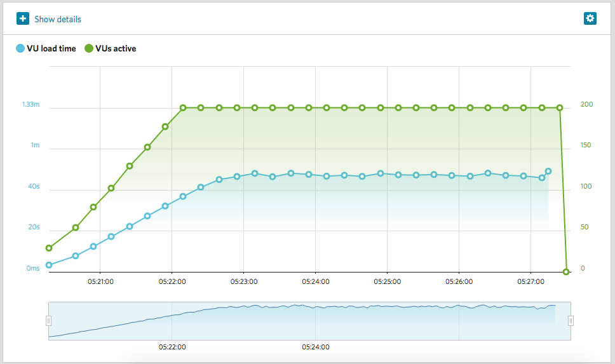Viewport: 615px width, 364px height.
Task: Grab the right range handle of the navigator
Action: click(x=571, y=321)
